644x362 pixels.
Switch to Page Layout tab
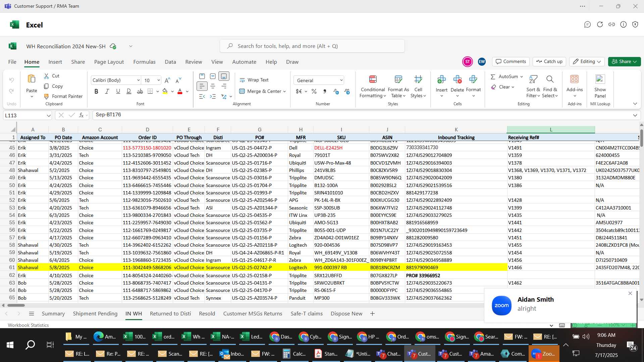coord(109,62)
